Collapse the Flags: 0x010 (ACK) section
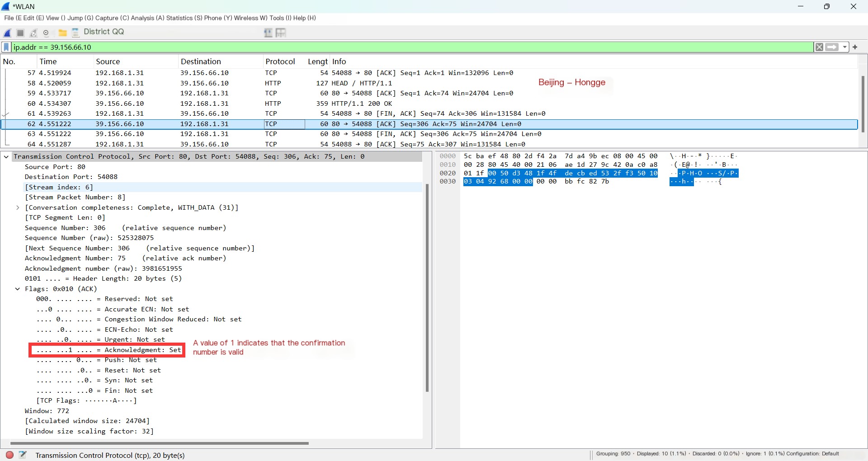Viewport: 868px width, 461px height. 18,289
